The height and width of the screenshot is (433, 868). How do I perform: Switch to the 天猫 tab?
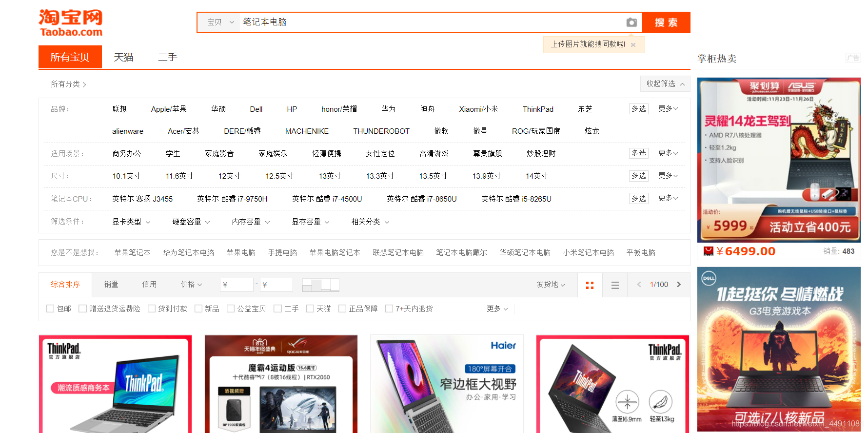click(x=124, y=57)
